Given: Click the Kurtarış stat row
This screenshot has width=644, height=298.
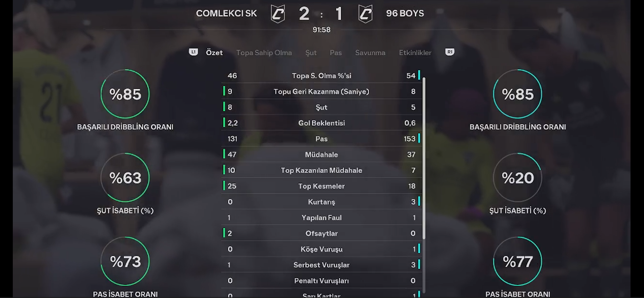Looking at the screenshot, I should click(x=321, y=202).
